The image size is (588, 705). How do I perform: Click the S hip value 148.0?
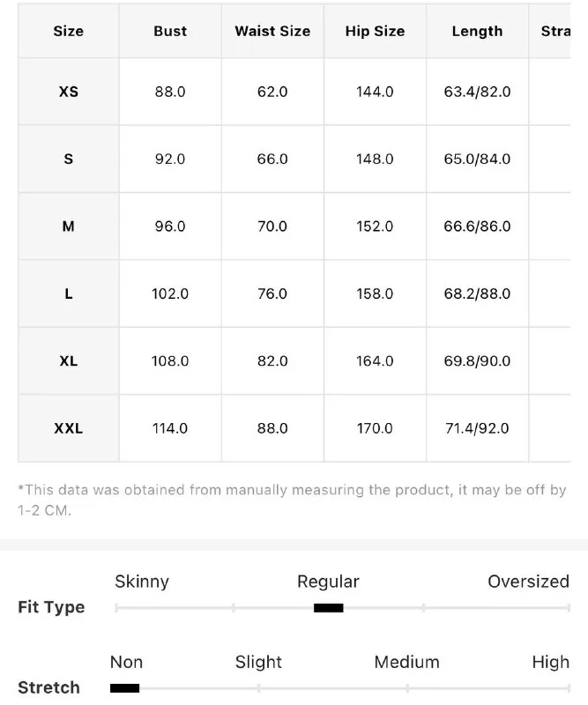click(375, 159)
